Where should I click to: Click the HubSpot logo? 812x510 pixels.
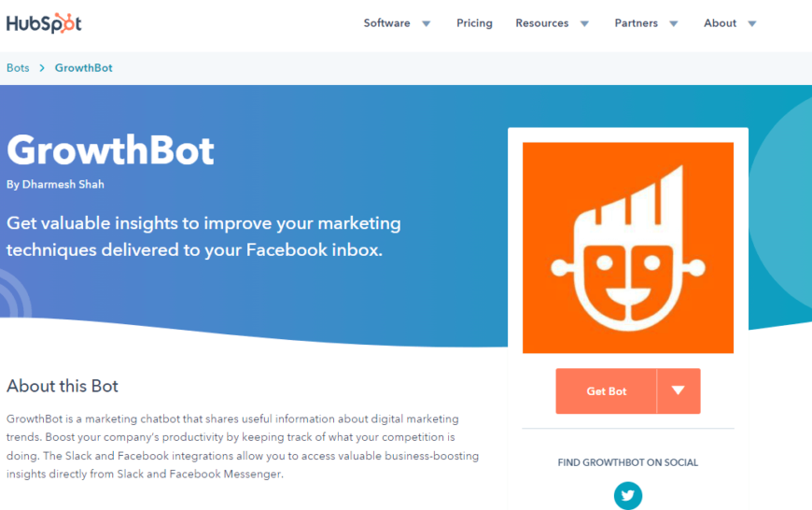tap(44, 23)
